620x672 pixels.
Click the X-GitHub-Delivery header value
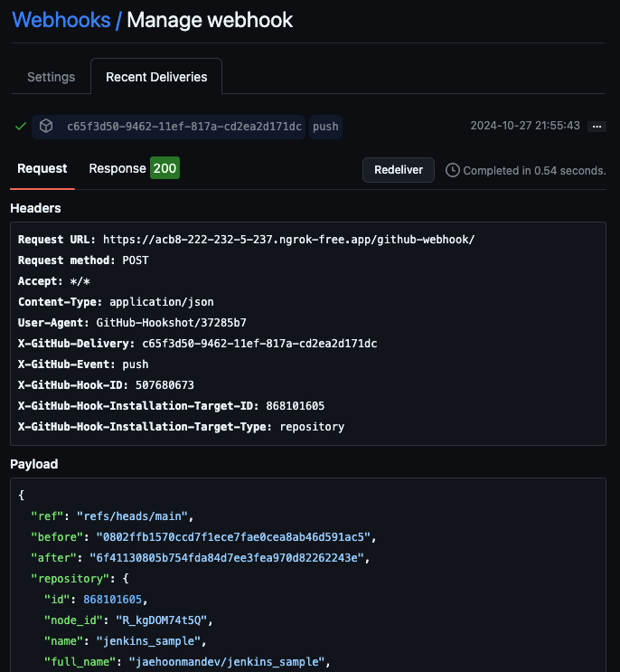coord(259,344)
